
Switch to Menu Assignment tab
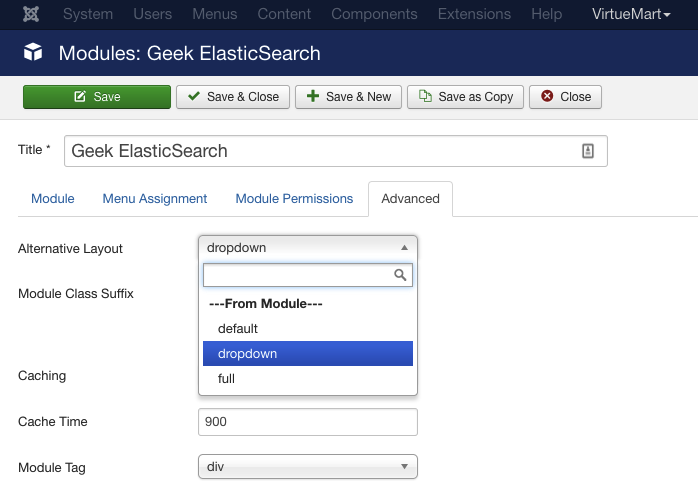click(154, 199)
